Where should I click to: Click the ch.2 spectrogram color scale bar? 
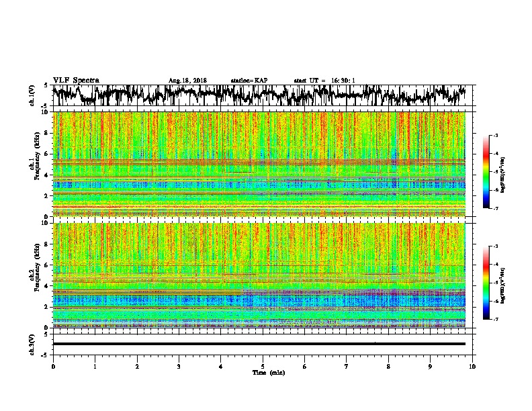pyautogui.click(x=486, y=283)
